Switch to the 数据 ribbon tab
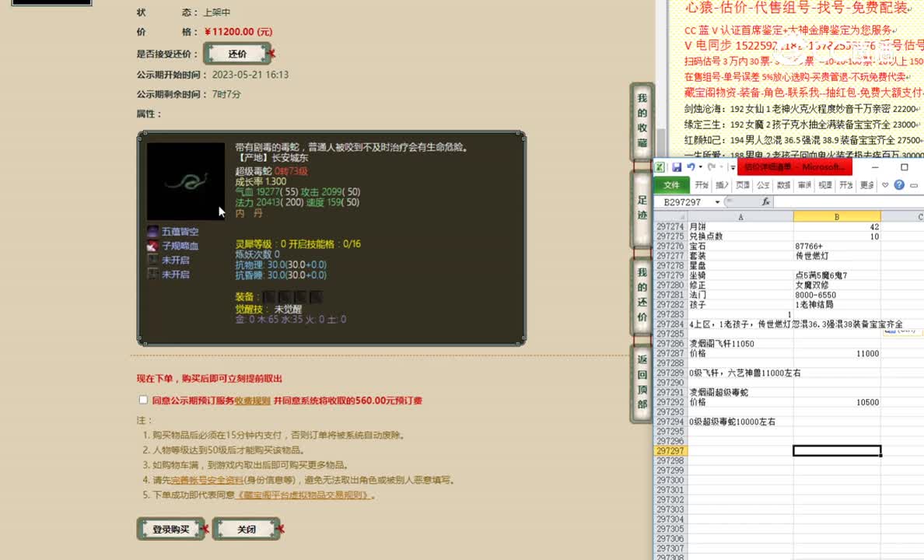924x560 pixels. tap(782, 185)
